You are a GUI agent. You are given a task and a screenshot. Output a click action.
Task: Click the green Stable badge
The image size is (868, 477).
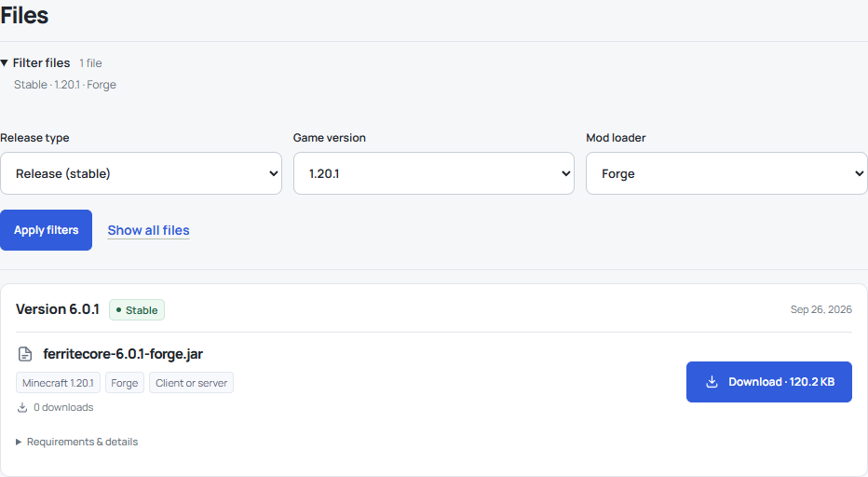click(x=137, y=310)
